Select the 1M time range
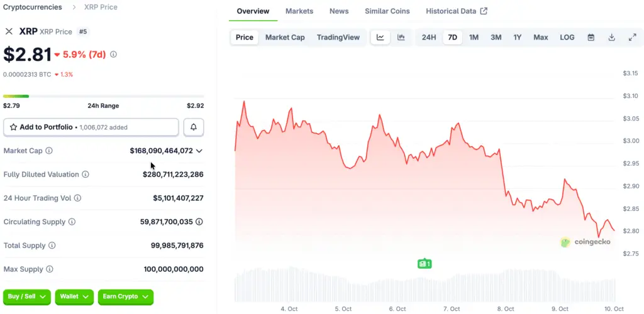This screenshot has height=314, width=644. pos(474,38)
